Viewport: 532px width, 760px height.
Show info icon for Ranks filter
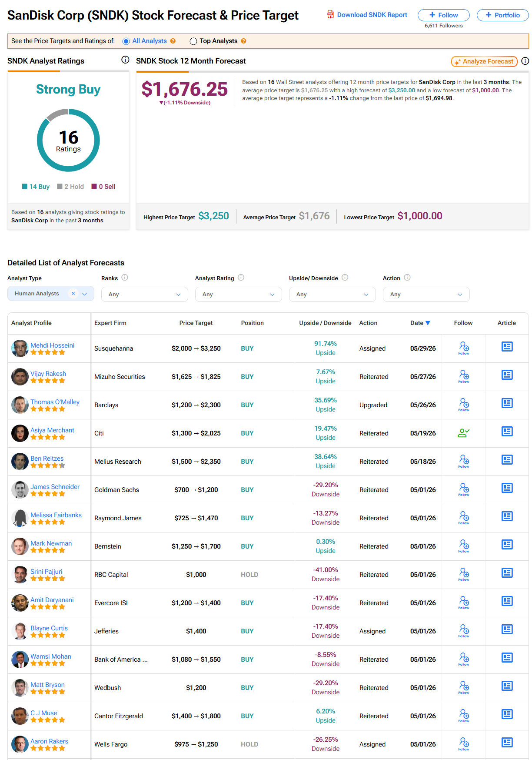point(125,278)
